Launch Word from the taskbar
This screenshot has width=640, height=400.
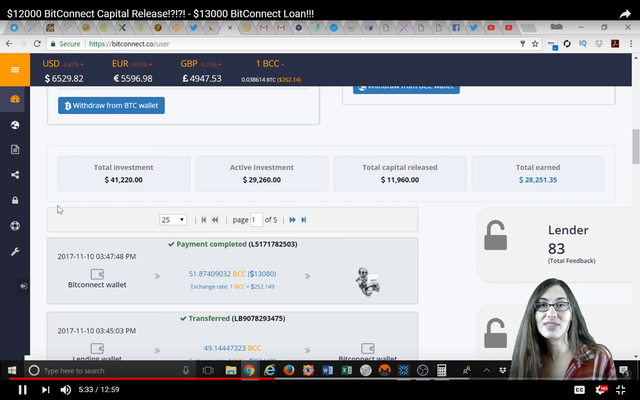tap(327, 371)
